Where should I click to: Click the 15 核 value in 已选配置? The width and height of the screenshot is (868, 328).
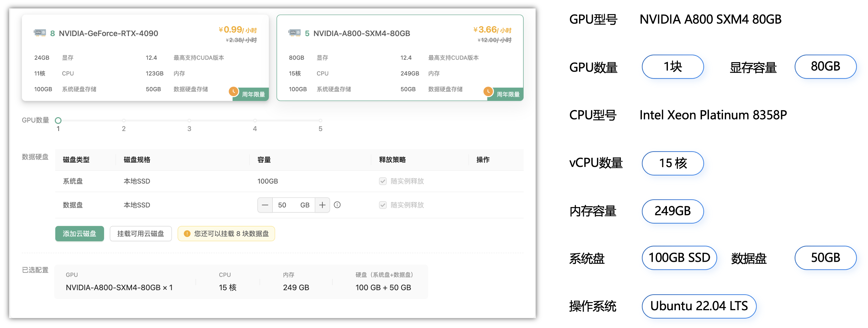(228, 288)
